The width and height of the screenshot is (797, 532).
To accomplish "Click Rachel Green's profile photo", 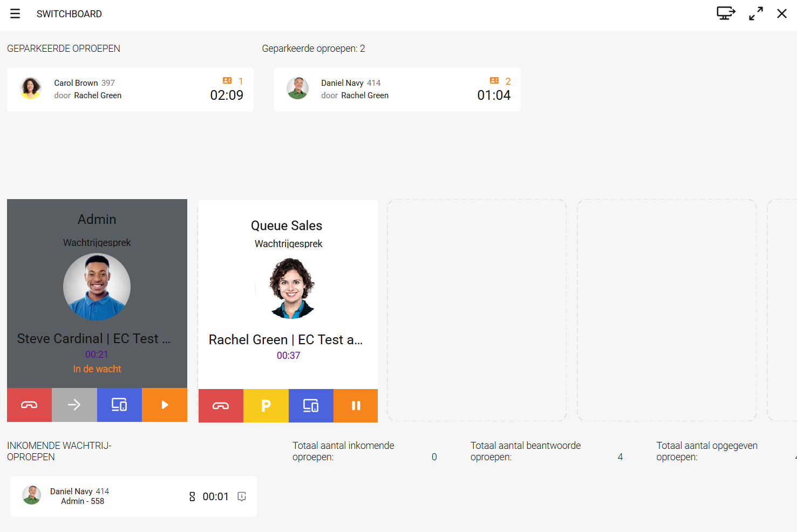I will pyautogui.click(x=291, y=288).
